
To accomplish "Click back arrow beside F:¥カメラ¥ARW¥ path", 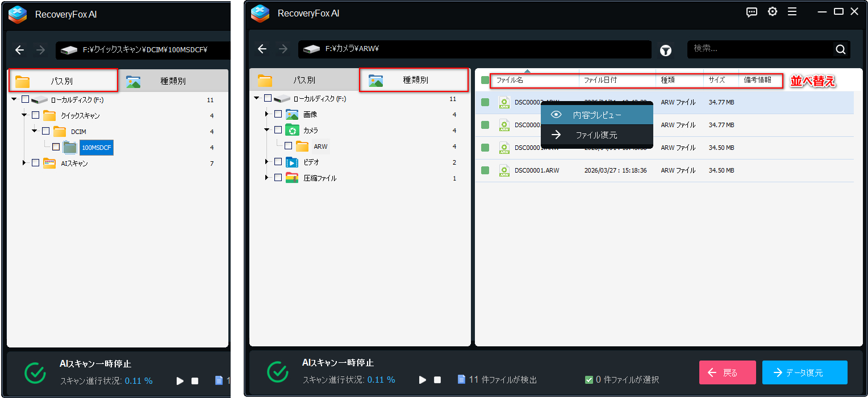I will coord(262,49).
